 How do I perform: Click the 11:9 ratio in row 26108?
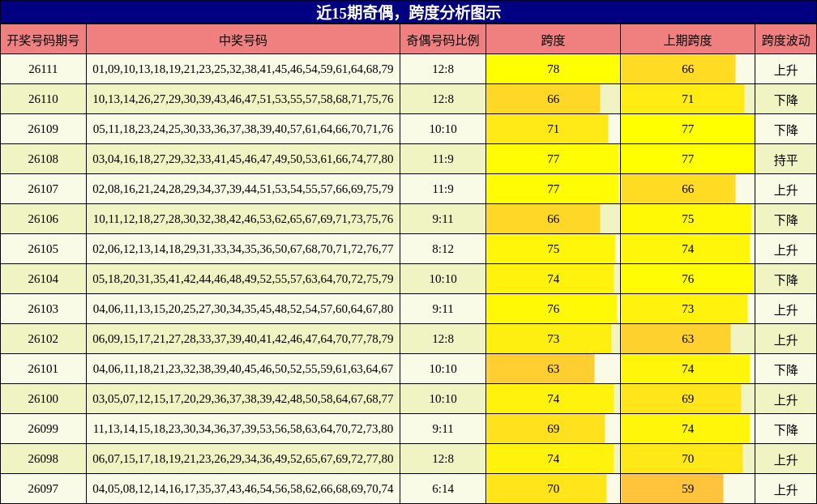click(443, 159)
